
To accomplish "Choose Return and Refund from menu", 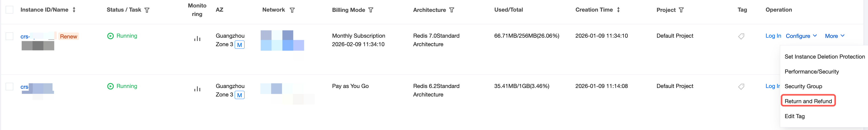I will (808, 101).
